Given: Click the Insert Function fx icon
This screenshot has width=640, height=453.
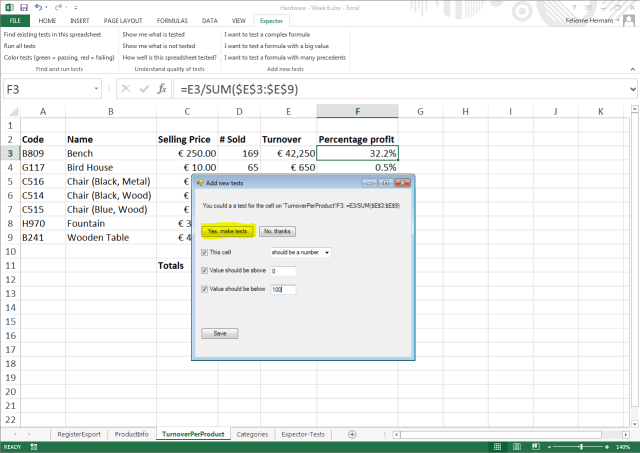Looking at the screenshot, I should (162, 89).
